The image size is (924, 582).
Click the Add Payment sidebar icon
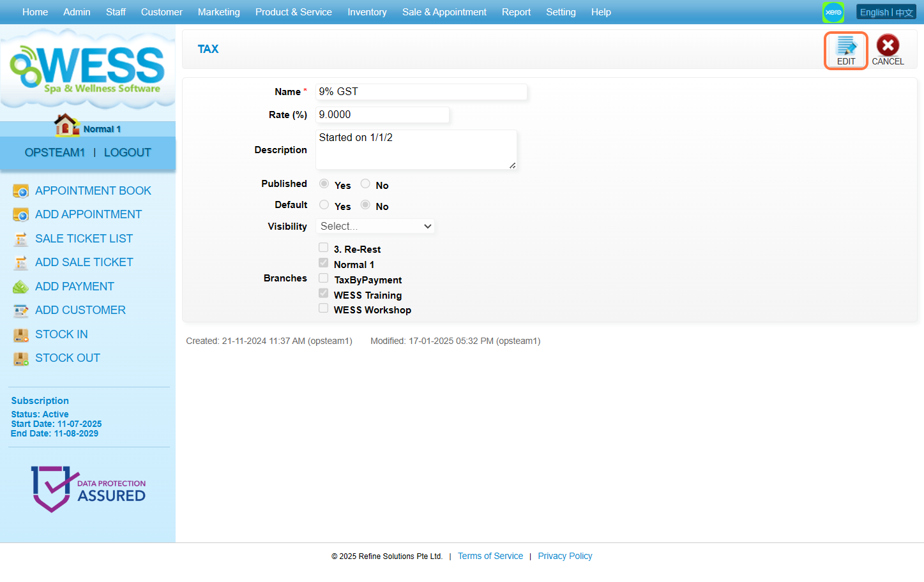pos(20,287)
